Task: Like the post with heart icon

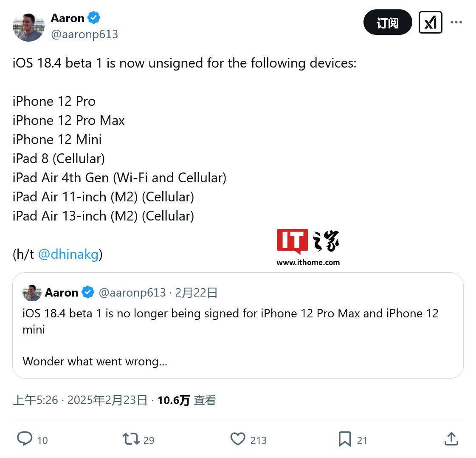Action: coord(238,439)
